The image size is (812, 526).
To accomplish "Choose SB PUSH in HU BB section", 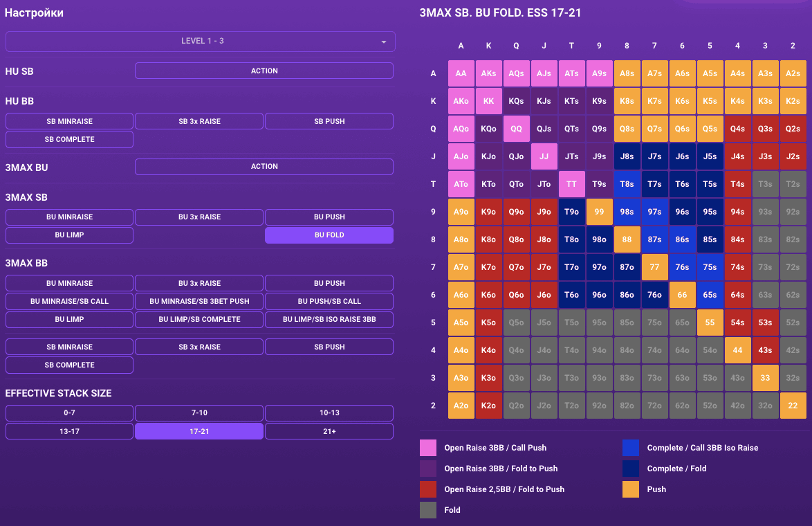I will (329, 121).
